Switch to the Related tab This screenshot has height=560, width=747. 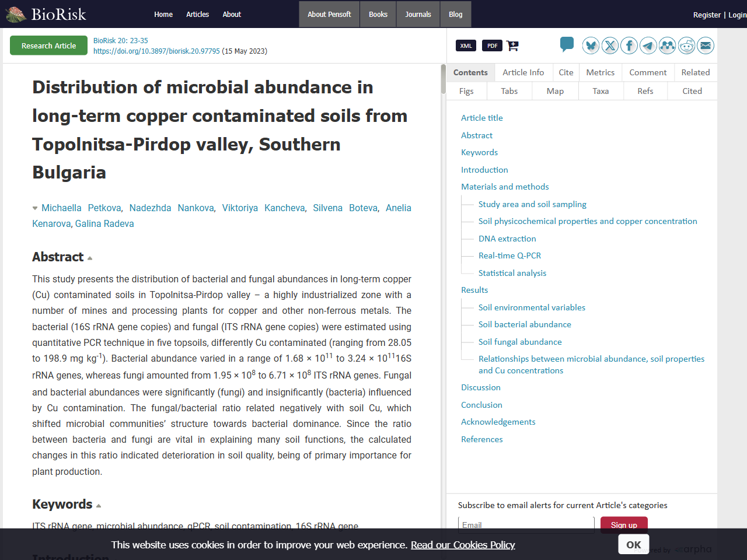tap(696, 72)
